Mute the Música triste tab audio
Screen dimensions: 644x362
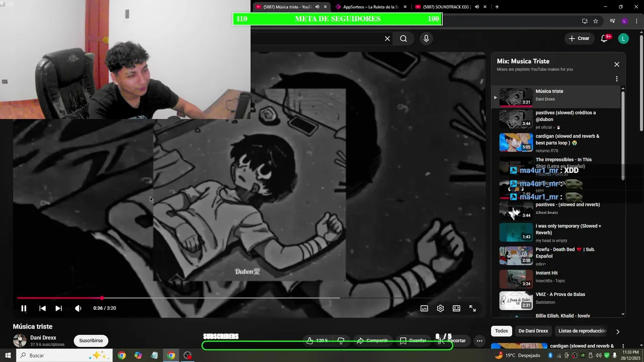[x=317, y=7]
